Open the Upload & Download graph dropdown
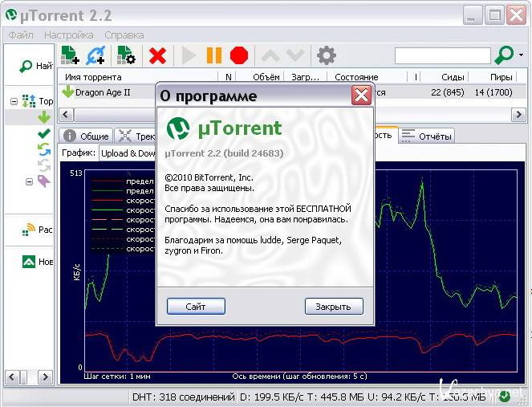The height and width of the screenshot is (407, 532). tap(127, 153)
